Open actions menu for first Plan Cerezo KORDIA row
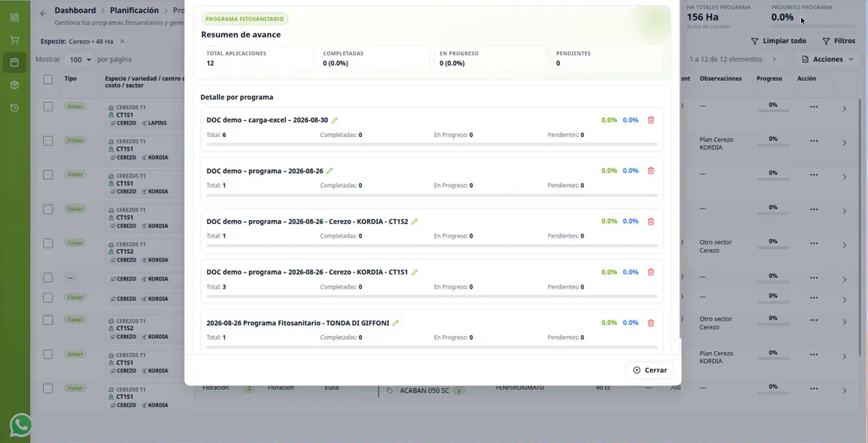The width and height of the screenshot is (868, 443). pyautogui.click(x=814, y=141)
